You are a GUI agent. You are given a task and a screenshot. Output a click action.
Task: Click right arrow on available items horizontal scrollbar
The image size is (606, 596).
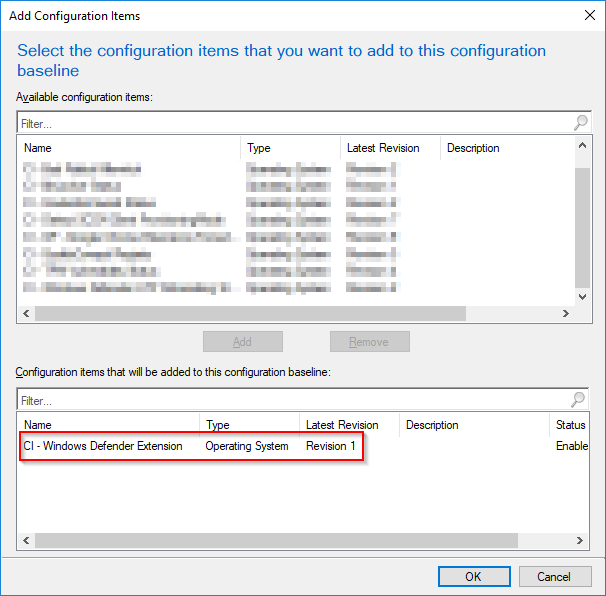(x=566, y=313)
